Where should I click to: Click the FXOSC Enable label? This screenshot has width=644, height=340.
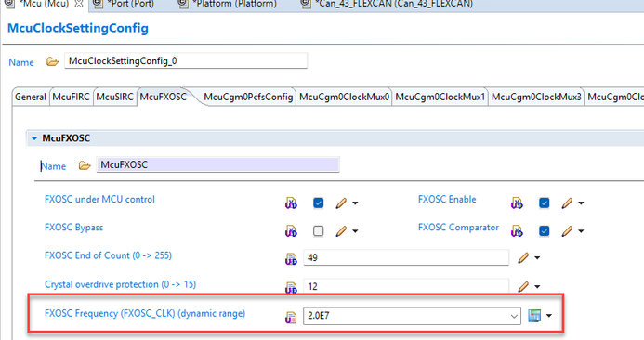pos(447,199)
